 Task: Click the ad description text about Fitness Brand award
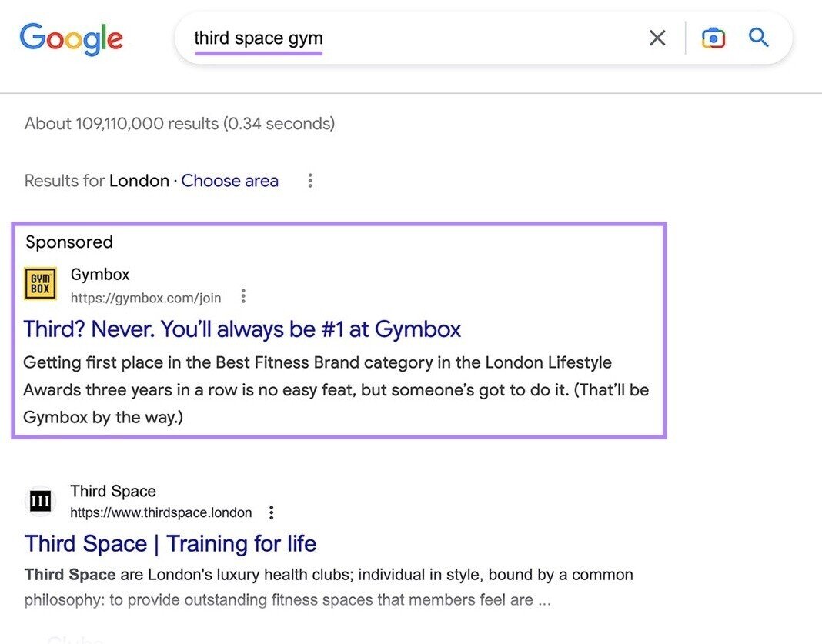point(336,389)
